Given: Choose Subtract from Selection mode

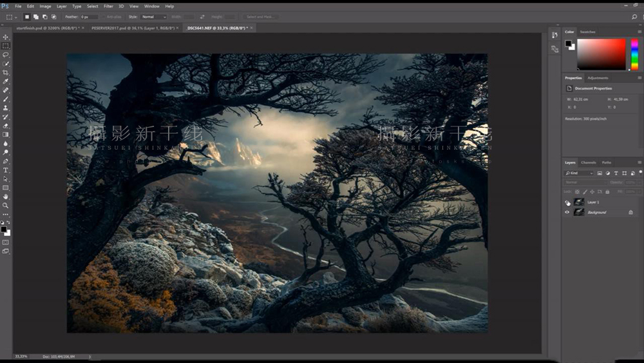Looking at the screenshot, I should coord(45,17).
